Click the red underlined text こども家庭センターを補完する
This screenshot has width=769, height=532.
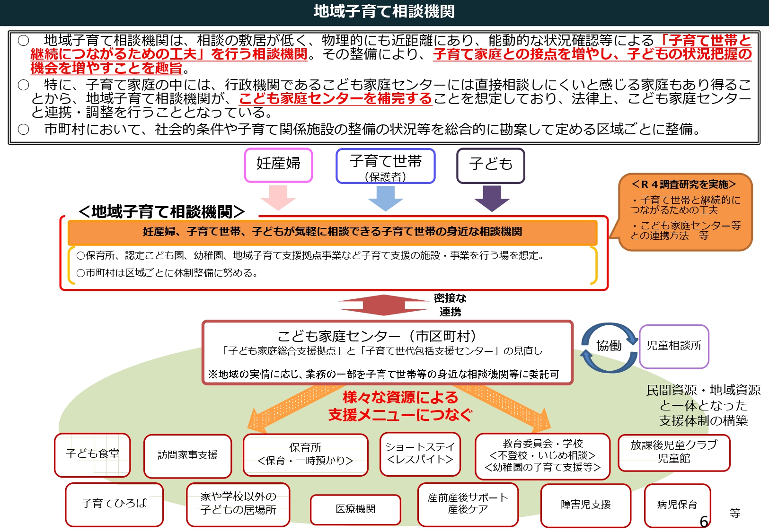[x=336, y=98]
